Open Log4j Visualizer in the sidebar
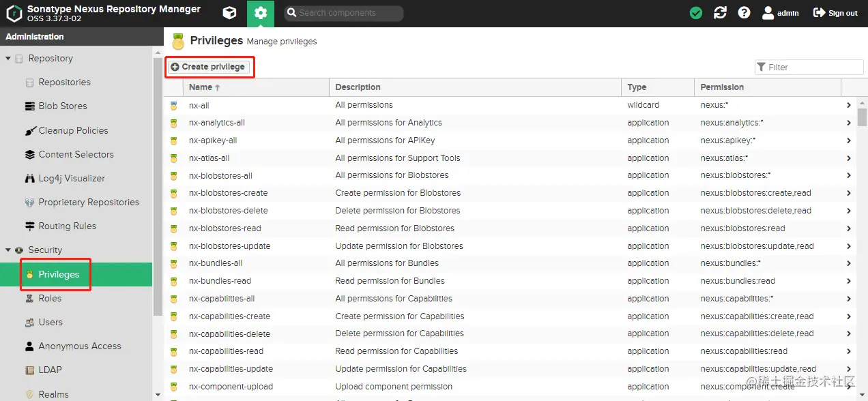Viewport: 868px width, 401px height. click(72, 178)
